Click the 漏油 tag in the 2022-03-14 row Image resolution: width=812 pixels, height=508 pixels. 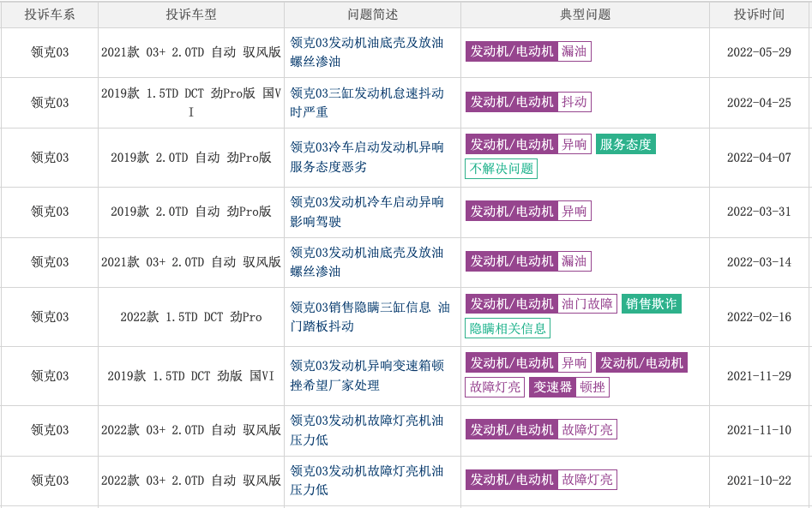pyautogui.click(x=574, y=261)
